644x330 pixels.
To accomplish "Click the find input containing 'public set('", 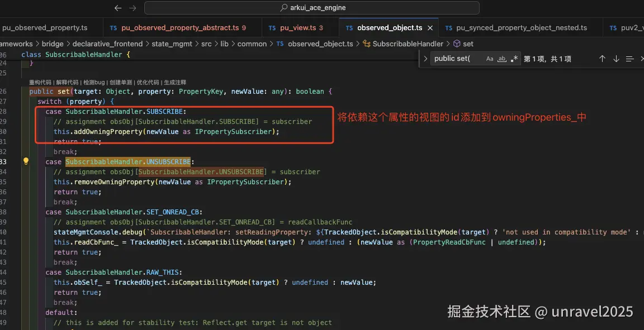I will tap(457, 59).
